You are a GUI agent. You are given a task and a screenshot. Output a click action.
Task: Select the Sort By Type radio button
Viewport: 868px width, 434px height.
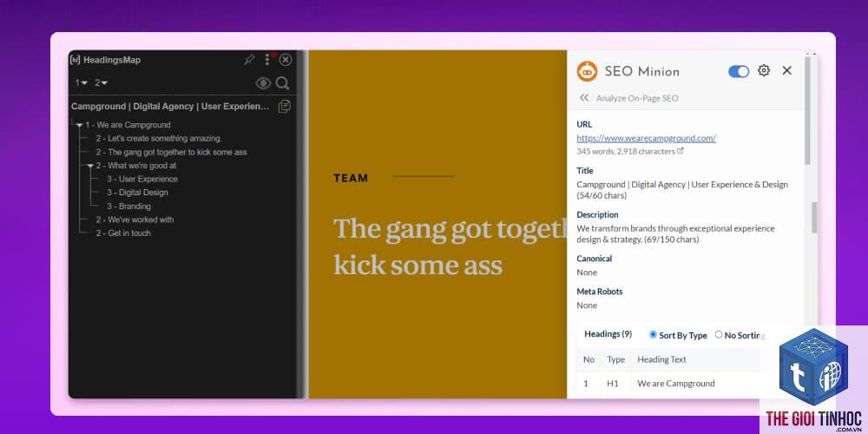654,334
